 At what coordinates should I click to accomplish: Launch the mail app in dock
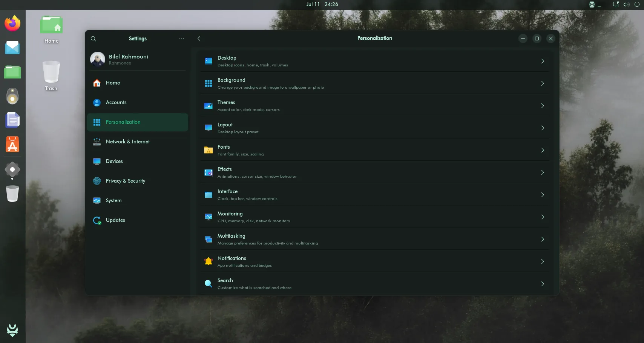[x=12, y=48]
